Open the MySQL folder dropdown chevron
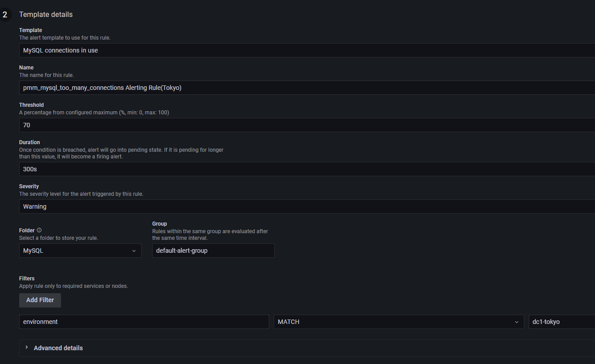The height and width of the screenshot is (364, 595). point(134,251)
